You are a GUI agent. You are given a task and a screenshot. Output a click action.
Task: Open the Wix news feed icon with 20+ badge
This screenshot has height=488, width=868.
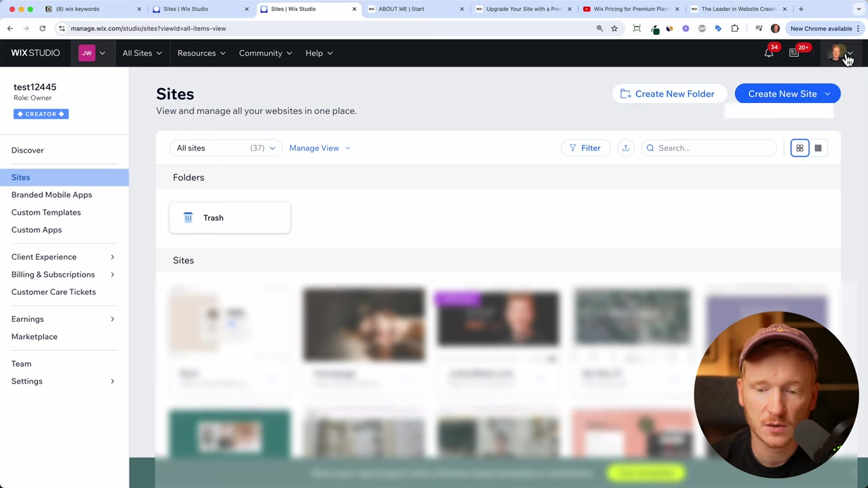click(x=794, y=53)
